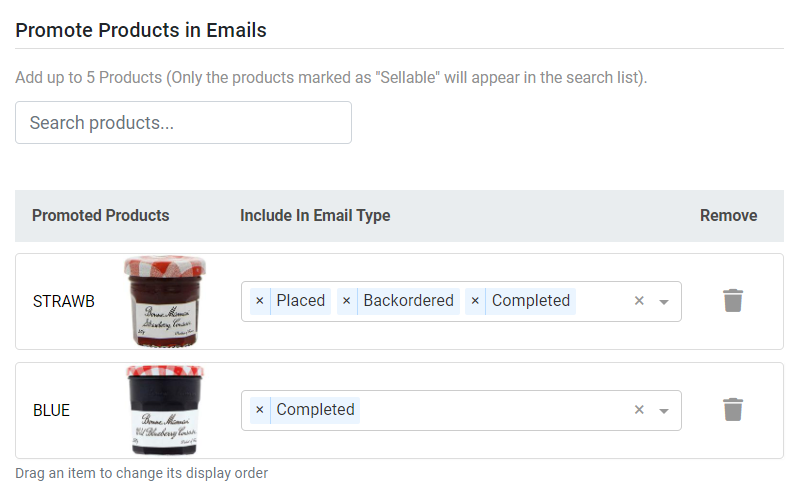The height and width of the screenshot is (497, 797).
Task: Delete the STRAWB promoted product via trash icon
Action: 732,301
